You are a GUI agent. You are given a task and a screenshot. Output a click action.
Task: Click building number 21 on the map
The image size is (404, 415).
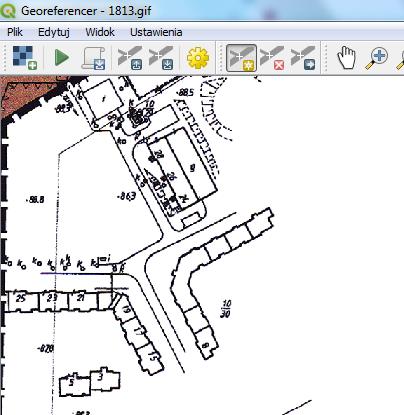[81, 297]
